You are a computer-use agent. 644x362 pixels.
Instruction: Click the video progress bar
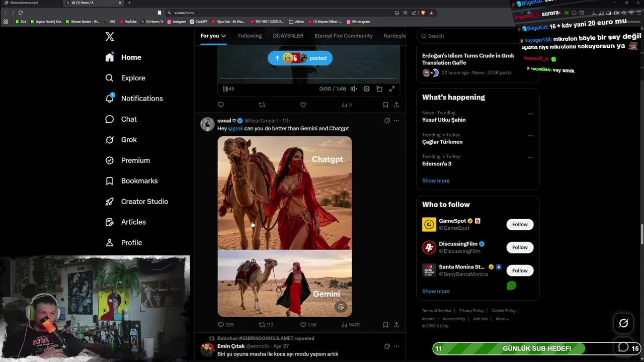coord(309,78)
